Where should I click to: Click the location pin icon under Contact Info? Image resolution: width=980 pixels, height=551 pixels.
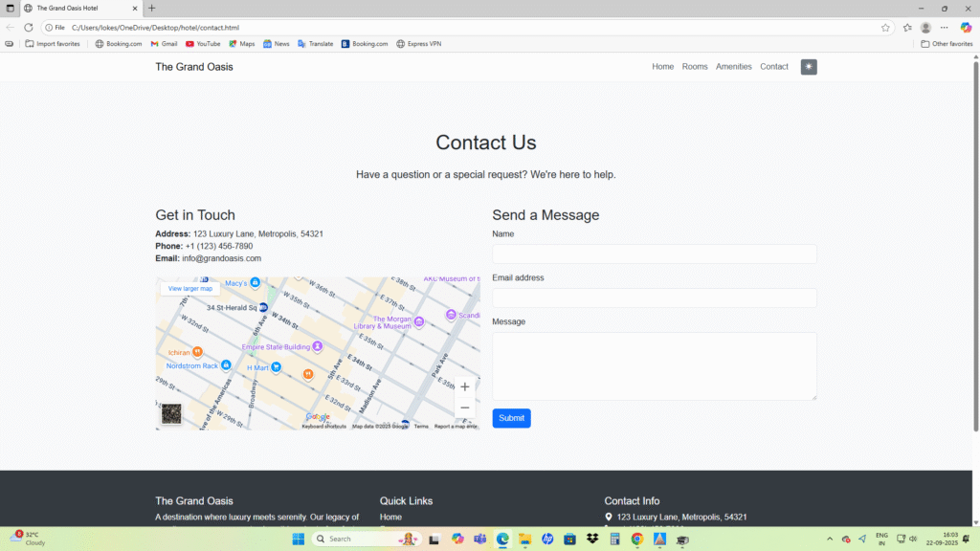608,517
